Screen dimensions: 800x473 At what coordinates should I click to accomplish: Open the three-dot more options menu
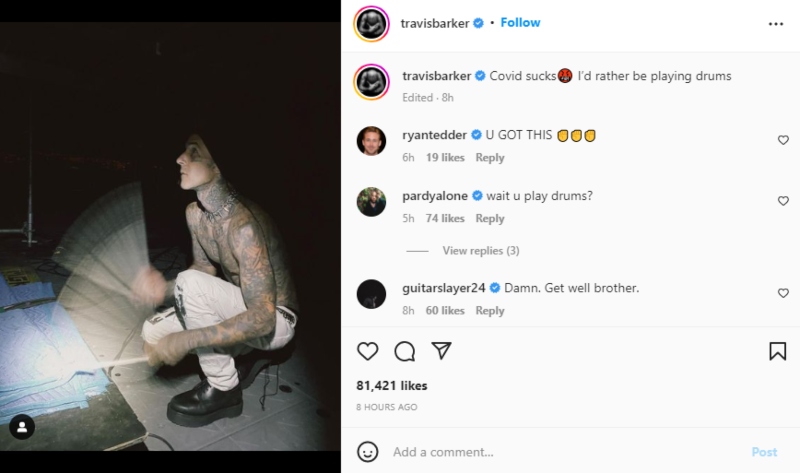[x=776, y=23]
